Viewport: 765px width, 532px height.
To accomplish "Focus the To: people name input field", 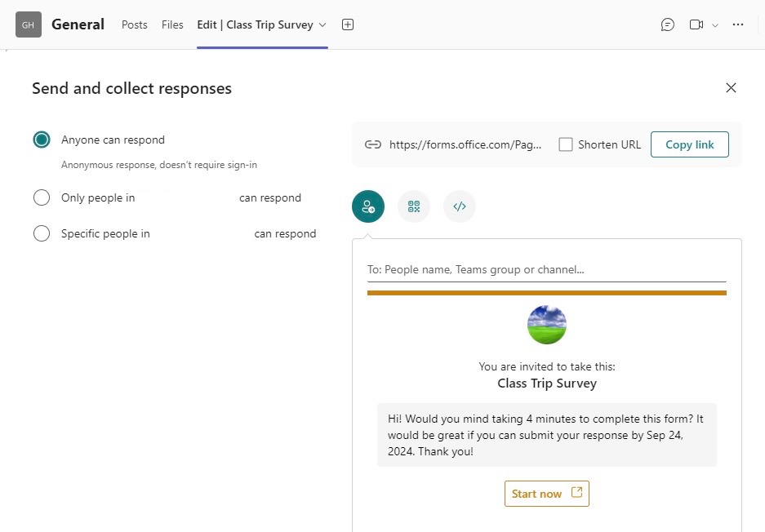I will [546, 269].
